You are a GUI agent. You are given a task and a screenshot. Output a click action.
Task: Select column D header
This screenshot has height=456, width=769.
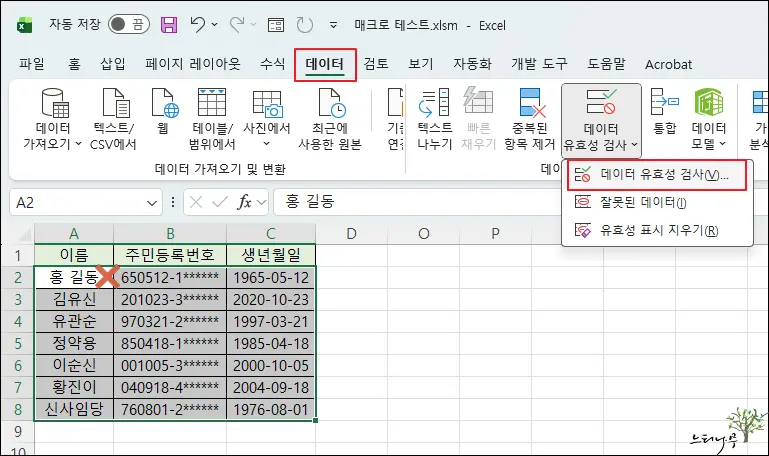tap(351, 234)
